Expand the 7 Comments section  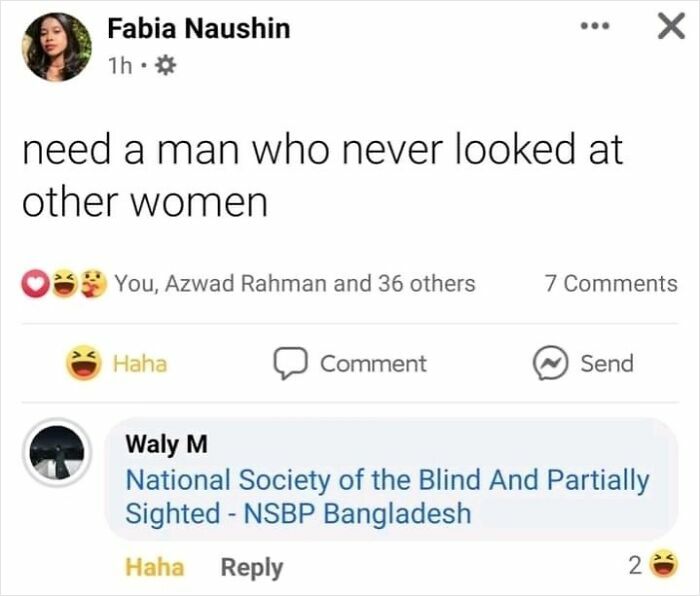pyautogui.click(x=611, y=284)
